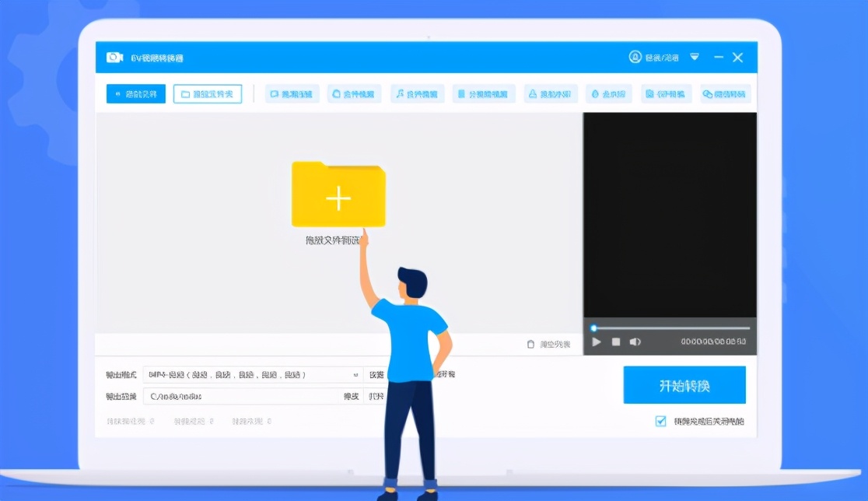This screenshot has height=501, width=868.
Task: Select the WeChat transcode icon on the far right
Action: tap(724, 93)
